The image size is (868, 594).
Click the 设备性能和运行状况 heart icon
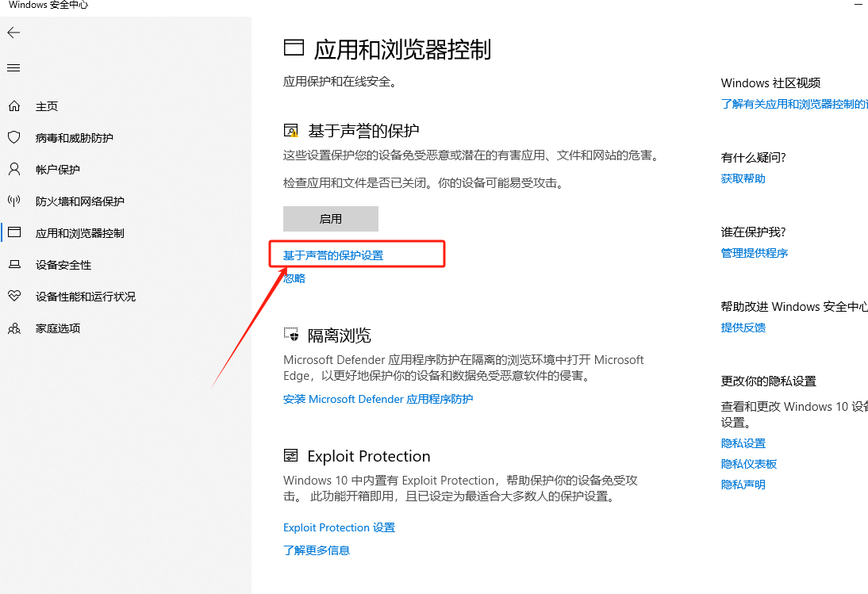[13, 297]
